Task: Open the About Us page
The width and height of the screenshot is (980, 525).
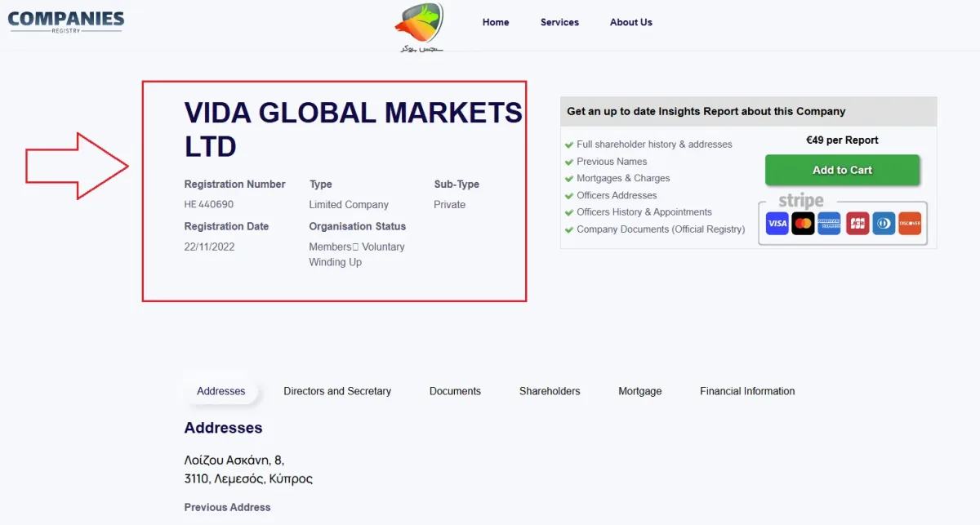Action: (x=631, y=22)
